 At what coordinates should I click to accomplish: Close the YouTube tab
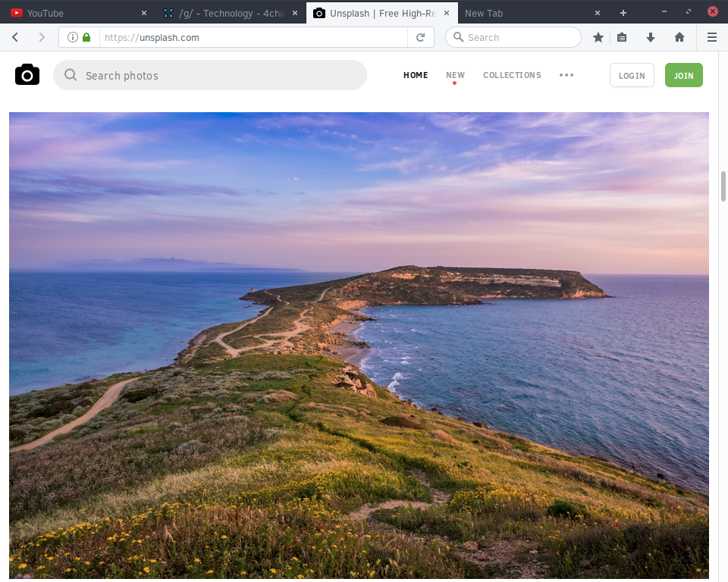(144, 13)
